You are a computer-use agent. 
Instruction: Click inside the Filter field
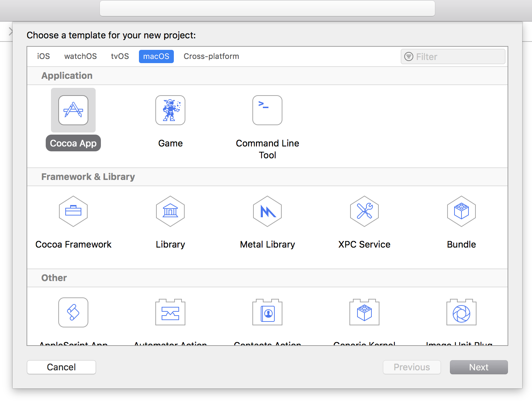click(453, 56)
